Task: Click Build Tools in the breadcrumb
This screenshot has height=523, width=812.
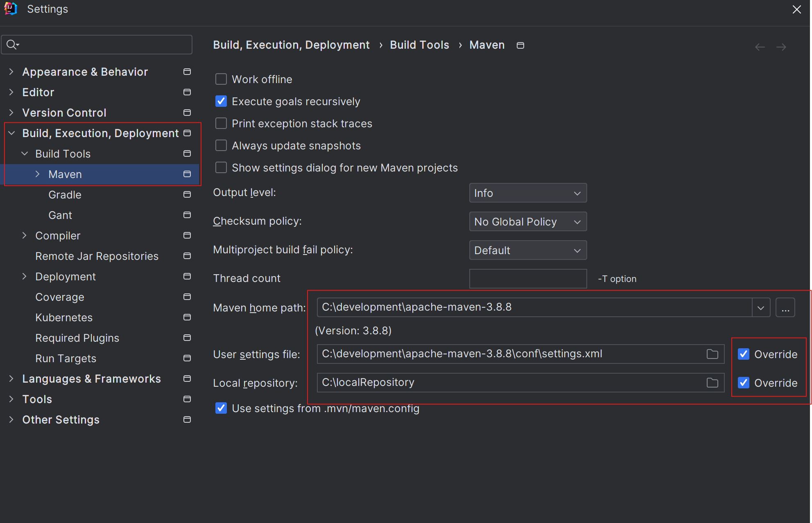Action: [419, 45]
